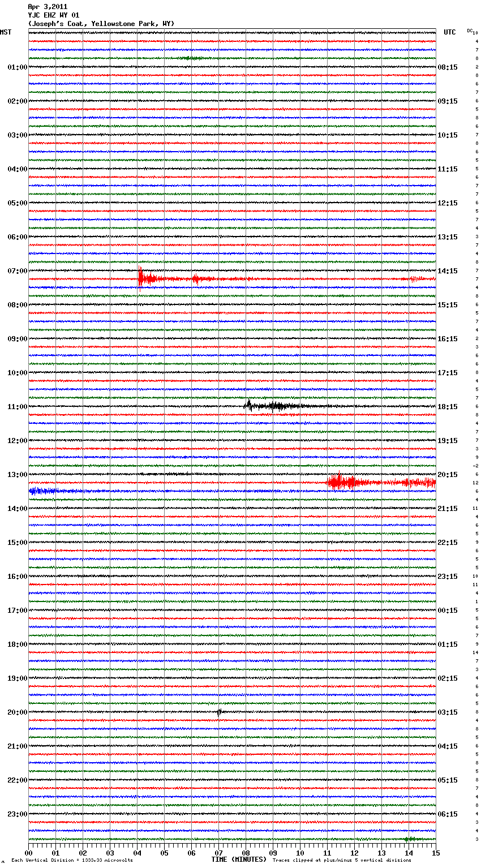Image resolution: width=481 pixels, height=868 pixels.
Task: Select the 15:00 MST hour label
Action: click(17, 543)
